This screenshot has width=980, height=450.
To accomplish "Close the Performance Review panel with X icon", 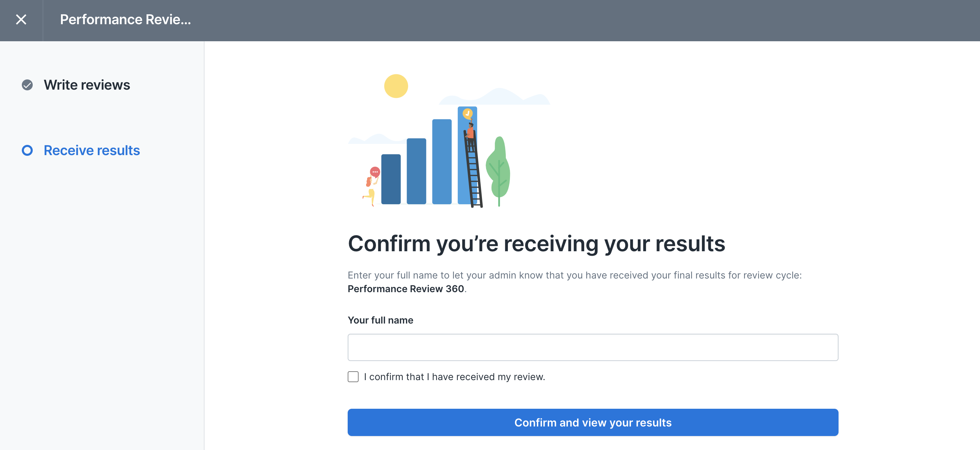I will tap(21, 19).
